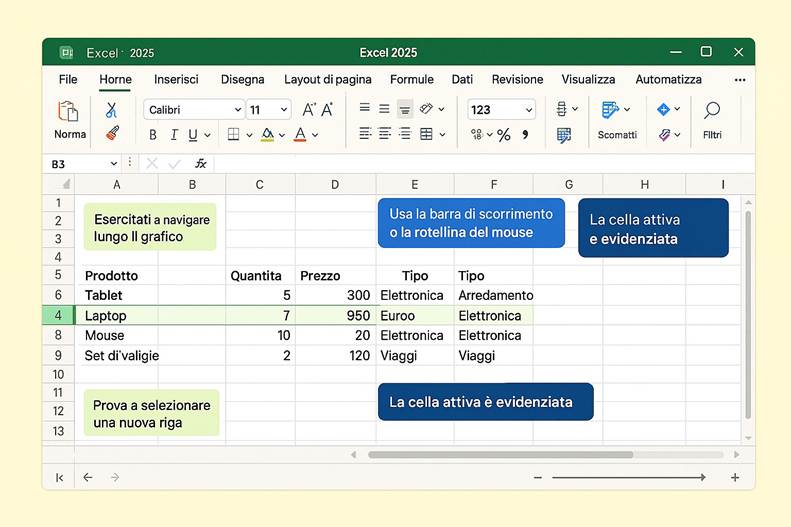
Task: Apply fill color bucket swatch
Action: [x=268, y=134]
